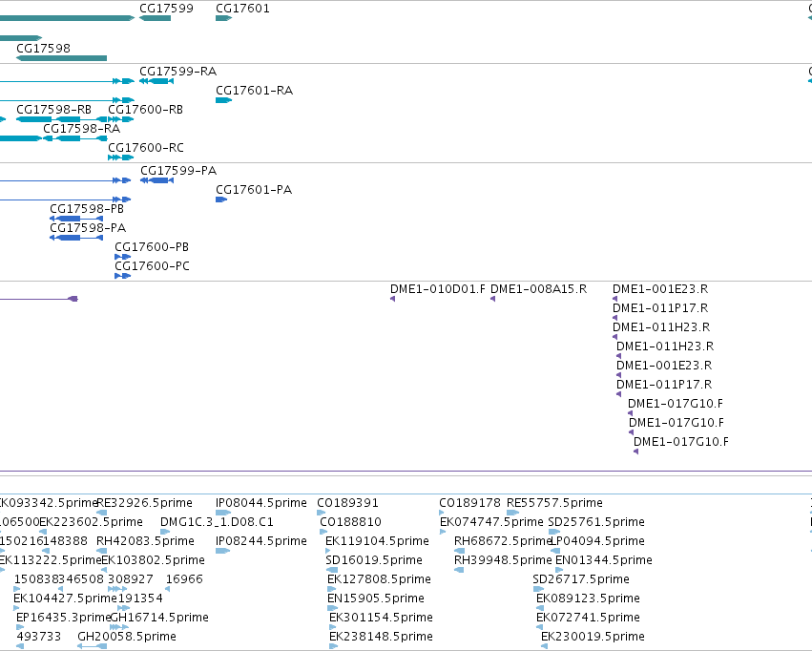Select protein feature CG17598-PA
Viewport: 812px width, 651px height.
(76, 238)
